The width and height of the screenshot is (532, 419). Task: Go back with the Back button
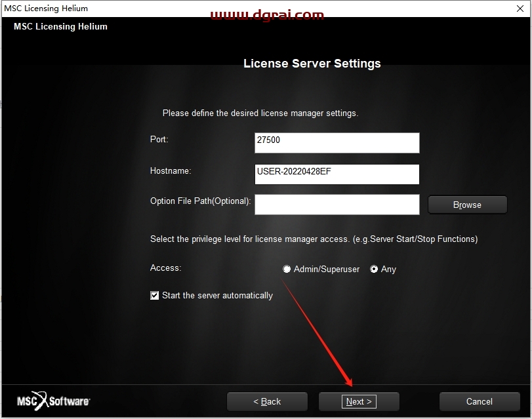(267, 402)
